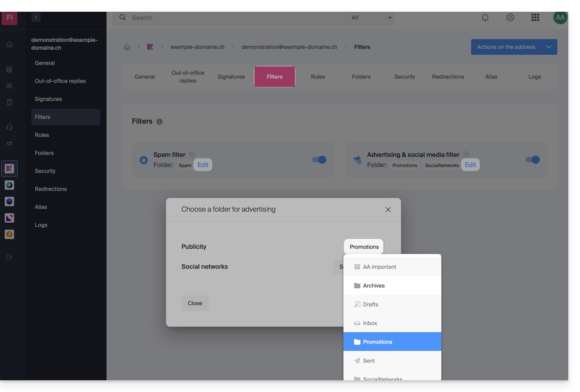The image size is (580, 392).
Task: Click the Close button in dialog
Action: tap(195, 303)
